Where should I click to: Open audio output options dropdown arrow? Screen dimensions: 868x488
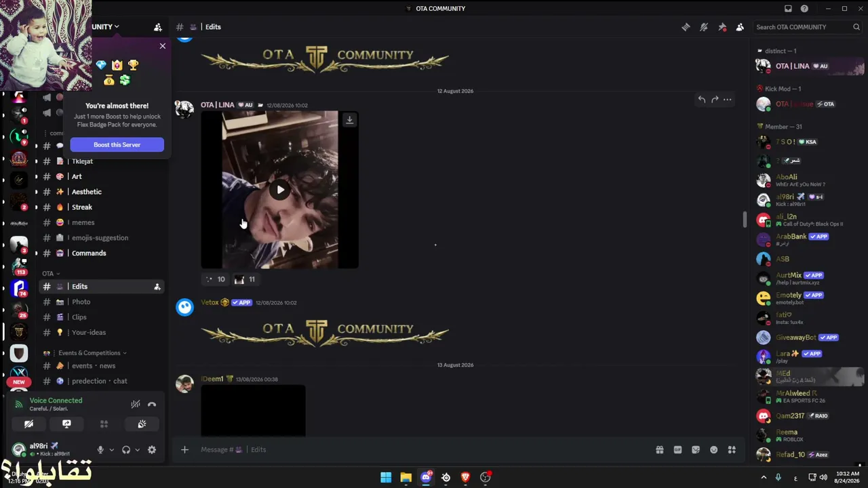(137, 449)
